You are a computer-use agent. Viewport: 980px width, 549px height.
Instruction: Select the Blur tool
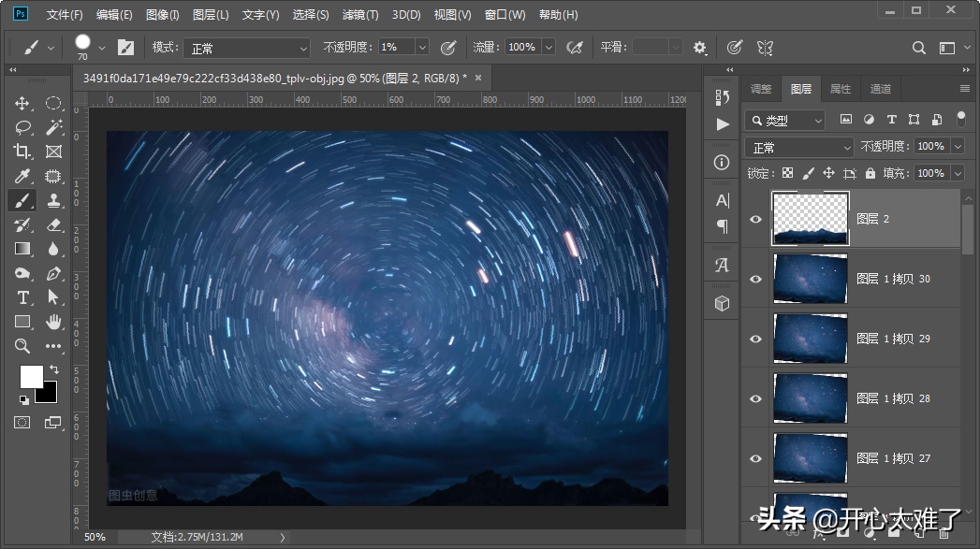point(53,249)
